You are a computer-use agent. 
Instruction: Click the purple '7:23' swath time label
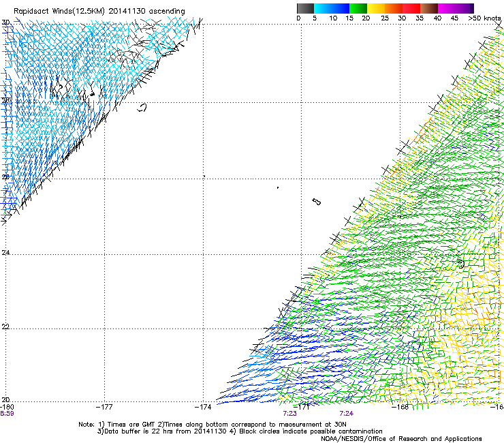(289, 414)
